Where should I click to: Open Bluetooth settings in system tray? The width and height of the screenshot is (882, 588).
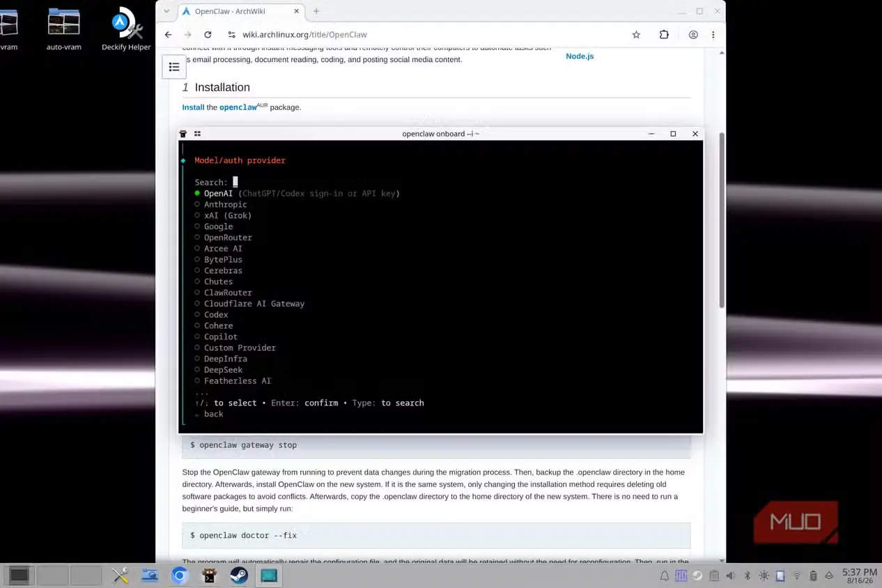click(x=747, y=575)
